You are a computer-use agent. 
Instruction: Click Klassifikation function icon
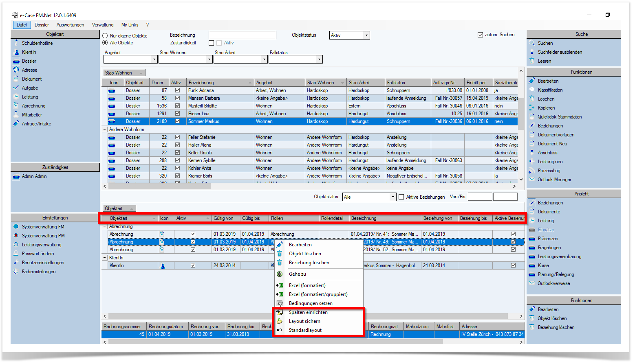[532, 90]
